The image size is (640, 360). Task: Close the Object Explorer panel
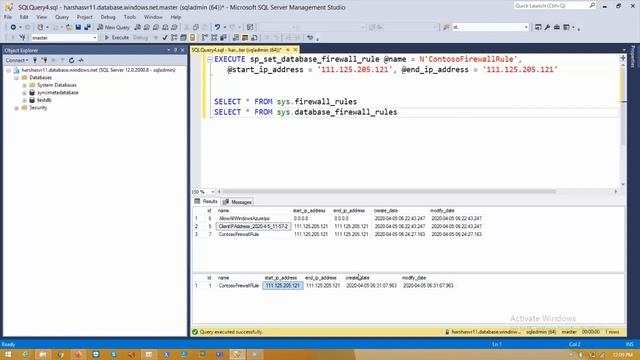coord(182,50)
